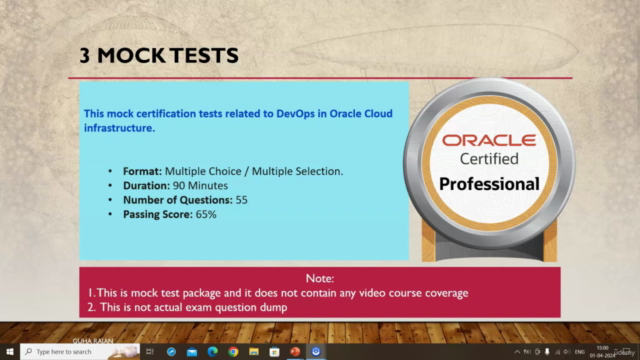This screenshot has height=360, width=640.
Task: Show hidden system tray icons
Action: pyautogui.click(x=517, y=351)
